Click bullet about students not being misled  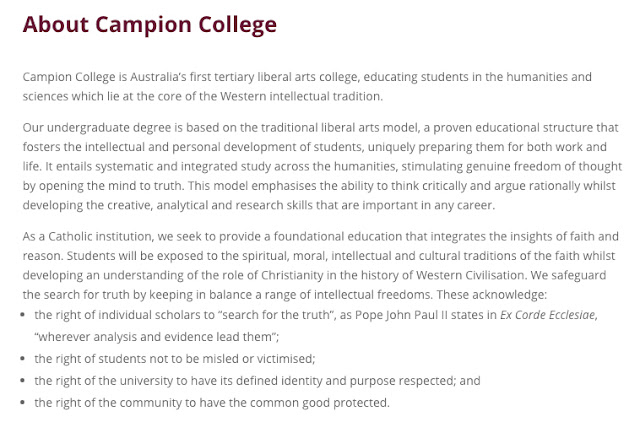coord(175,358)
